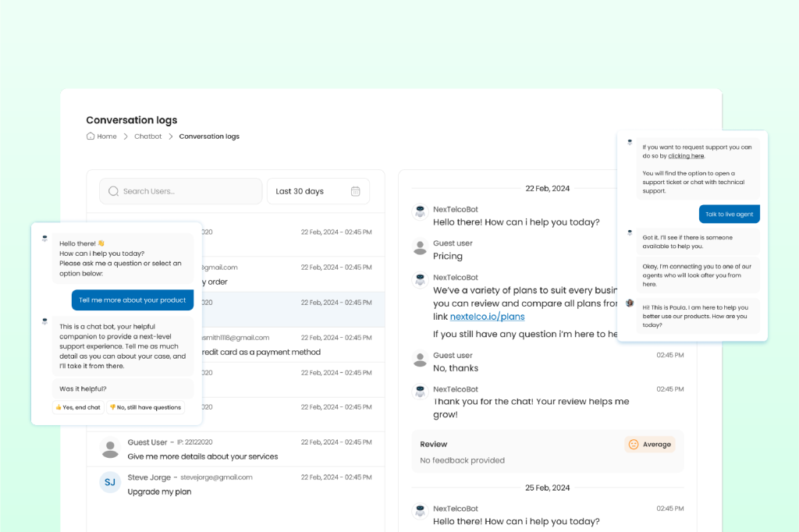Go to Chatbot breadcrumb item
The height and width of the screenshot is (532, 799).
coord(147,137)
